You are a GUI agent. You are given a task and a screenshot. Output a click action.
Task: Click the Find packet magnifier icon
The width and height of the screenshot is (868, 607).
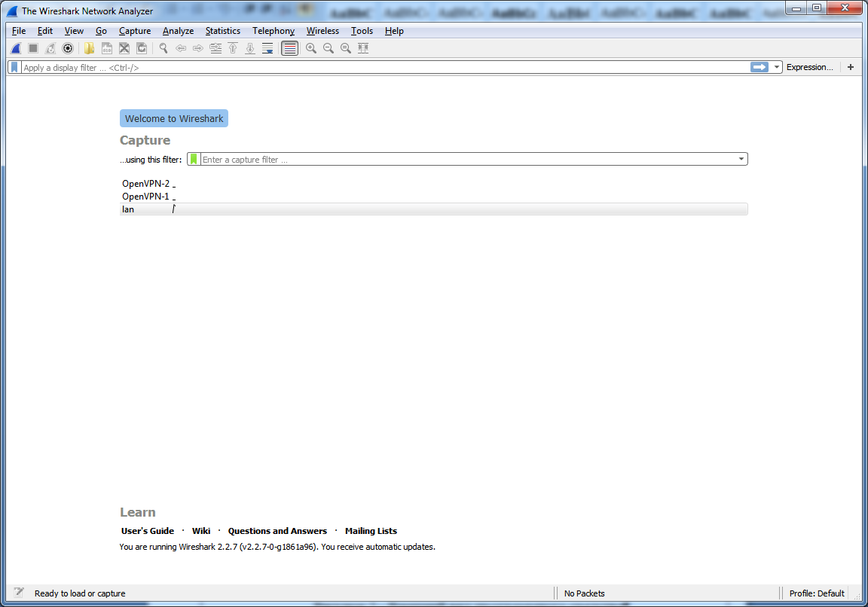click(164, 49)
